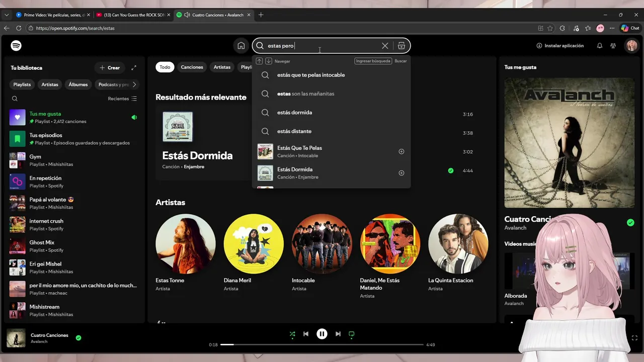
Task: Open the browser tab list chevron
Action: click(x=7, y=15)
